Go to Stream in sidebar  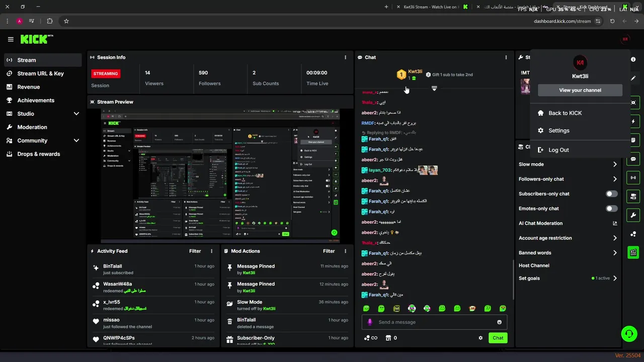43,60
